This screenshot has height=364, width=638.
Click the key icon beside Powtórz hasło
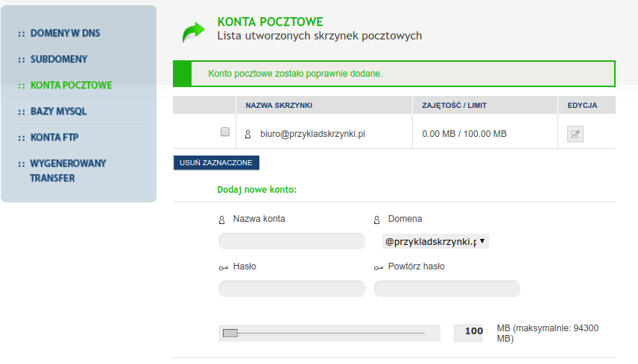coord(379,267)
